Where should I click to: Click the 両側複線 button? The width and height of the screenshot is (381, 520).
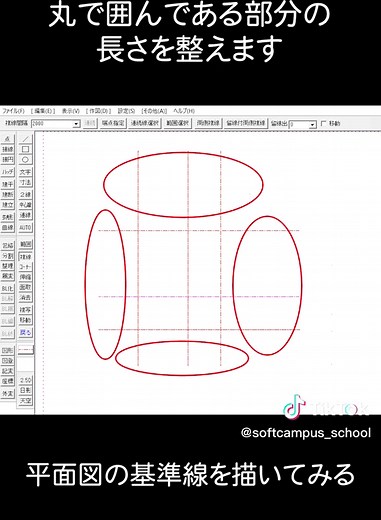pos(208,123)
